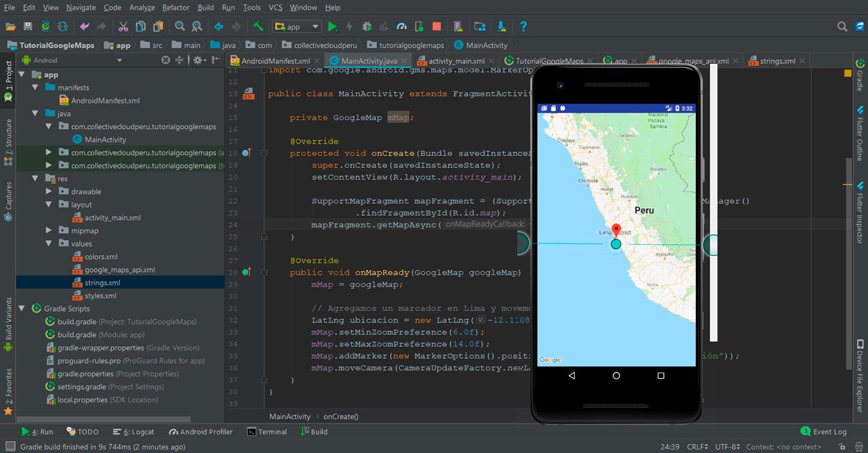Viewport: 868px width, 453px height.
Task: Click the TODO tool button
Action: tap(83, 431)
